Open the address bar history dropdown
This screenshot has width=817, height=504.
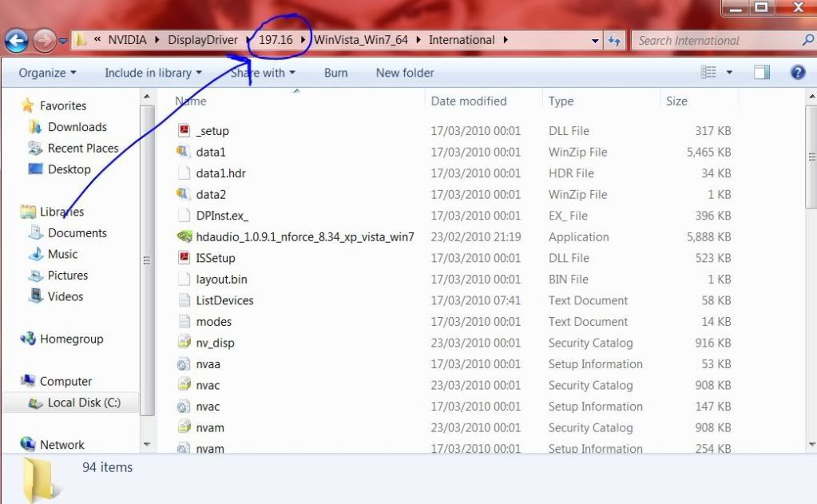[595, 41]
